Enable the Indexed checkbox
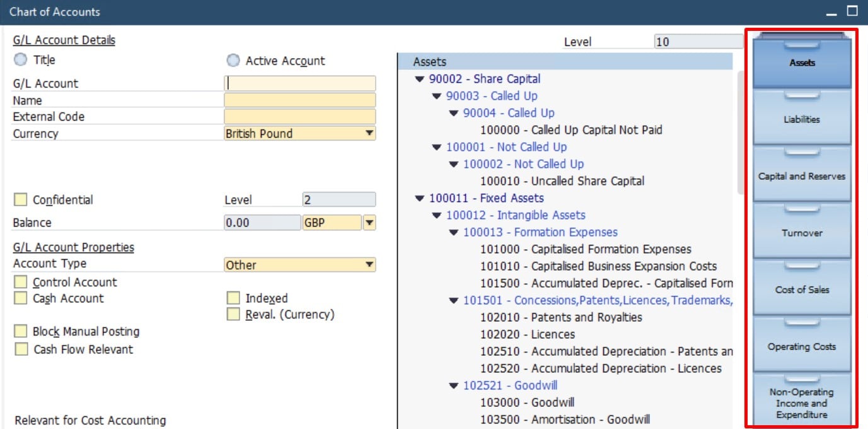Screen dimensions: 868x429 [233, 298]
